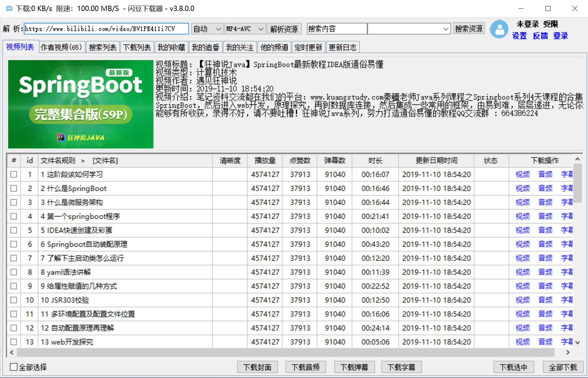The width and height of the screenshot is (588, 378).
Task: Click 音频 link for 什么是SpringBoot row
Action: pos(545,188)
